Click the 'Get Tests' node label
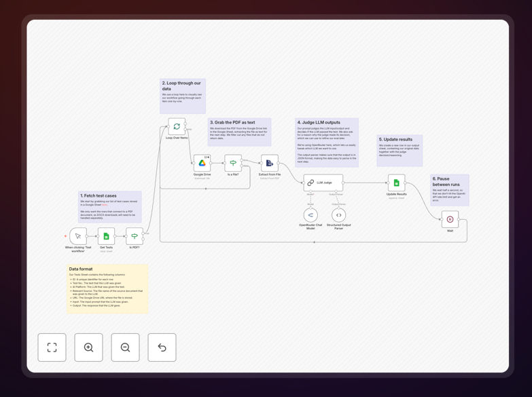This screenshot has height=397, width=532. tap(106, 248)
